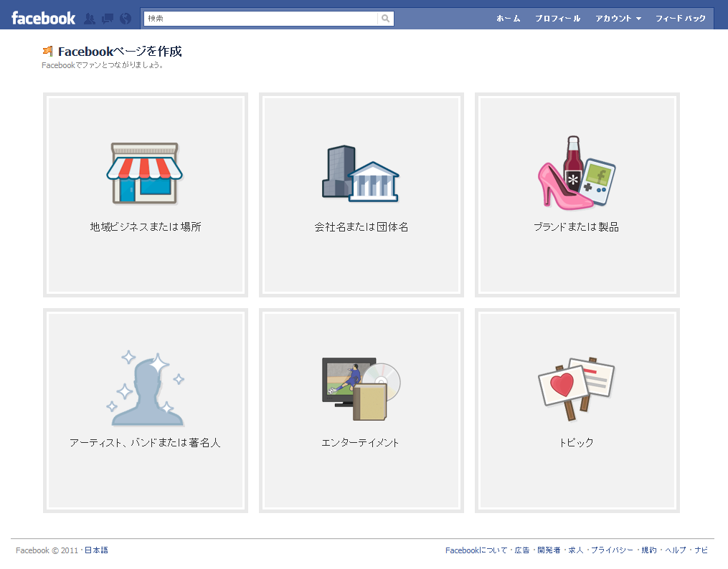Open ナビ footer link
Image resolution: width=728 pixels, height=569 pixels.
701,550
